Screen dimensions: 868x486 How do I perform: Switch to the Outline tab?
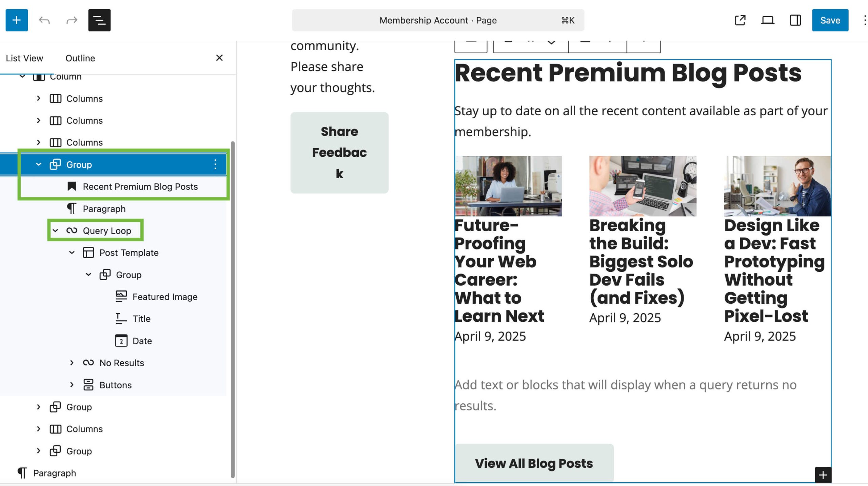[x=80, y=58]
